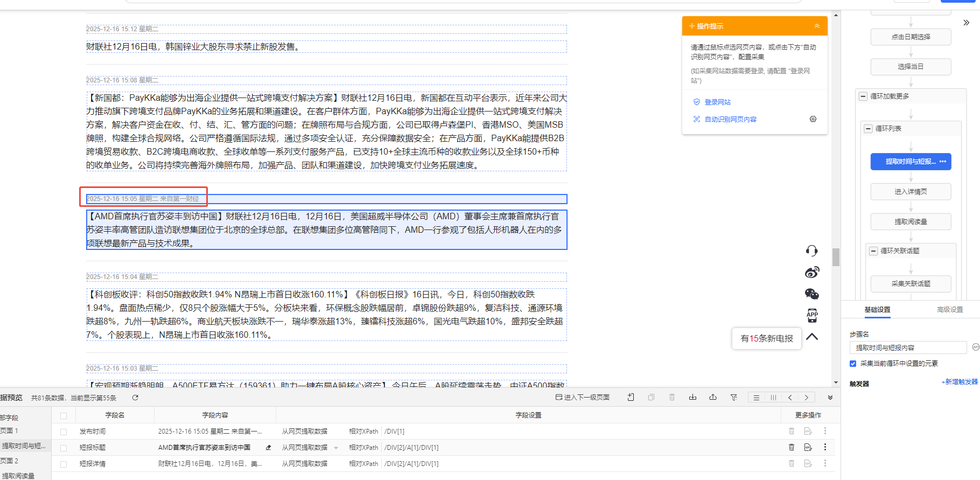Open the format-data icon for 短报标题 row

click(808, 447)
